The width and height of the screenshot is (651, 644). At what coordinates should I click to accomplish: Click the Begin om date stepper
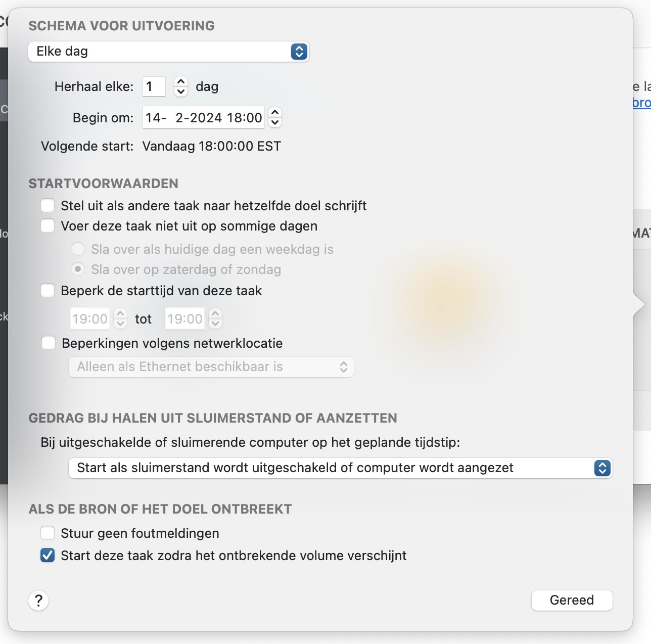pos(275,118)
